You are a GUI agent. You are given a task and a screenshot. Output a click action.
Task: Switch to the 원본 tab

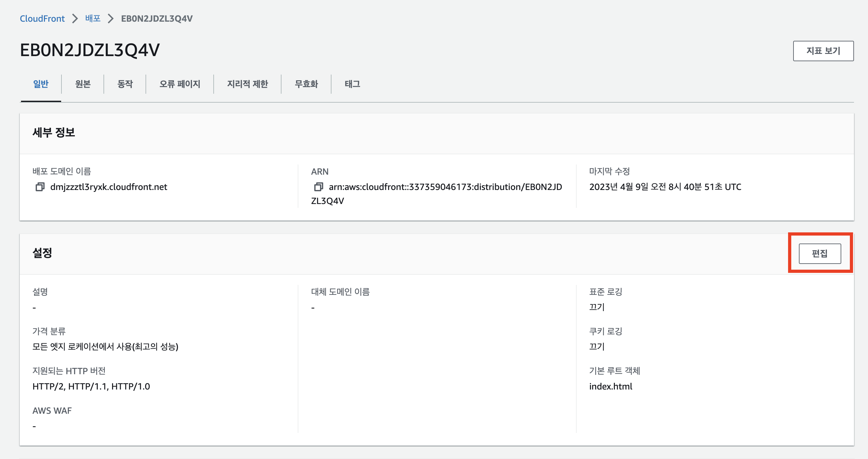[x=83, y=84]
